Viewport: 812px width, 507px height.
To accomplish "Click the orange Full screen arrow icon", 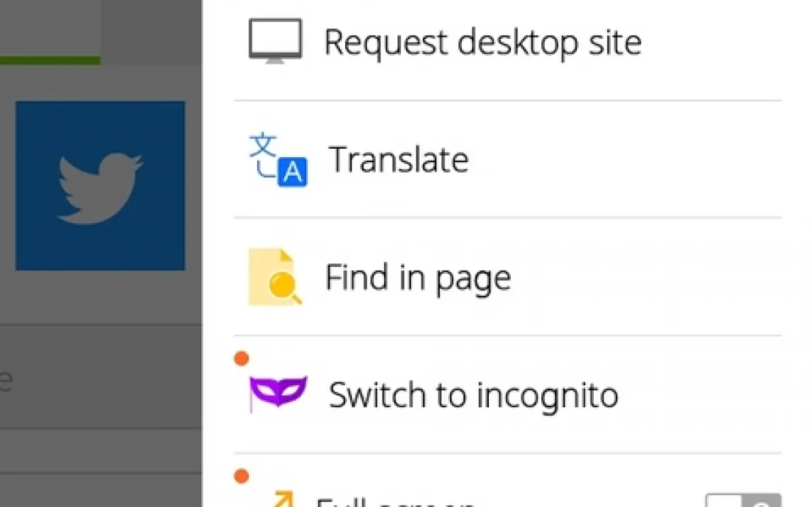I will coord(283,500).
